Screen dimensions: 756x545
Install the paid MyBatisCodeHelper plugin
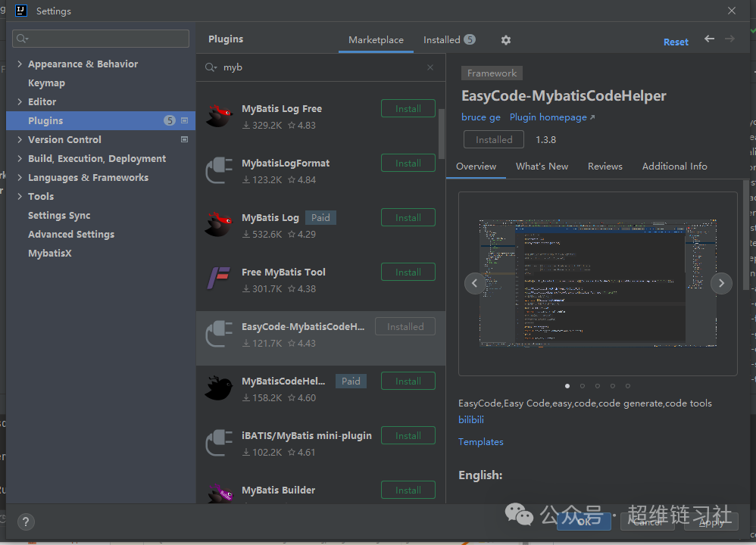click(408, 381)
